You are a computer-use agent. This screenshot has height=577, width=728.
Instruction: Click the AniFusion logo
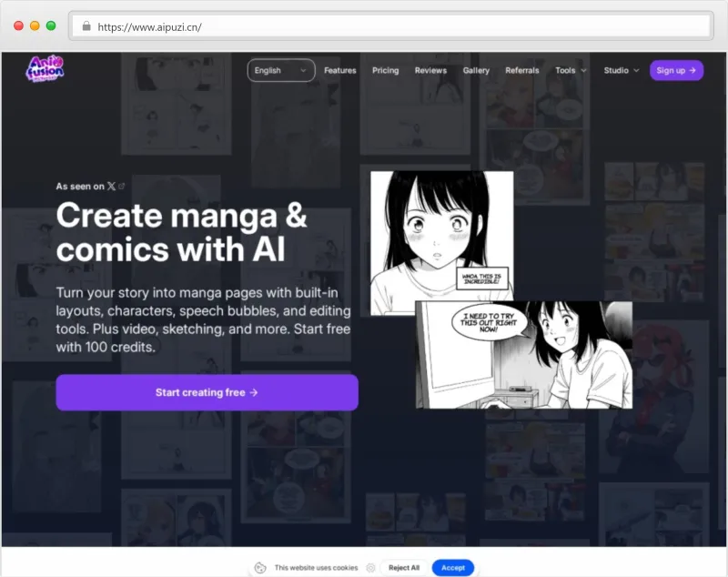45,69
